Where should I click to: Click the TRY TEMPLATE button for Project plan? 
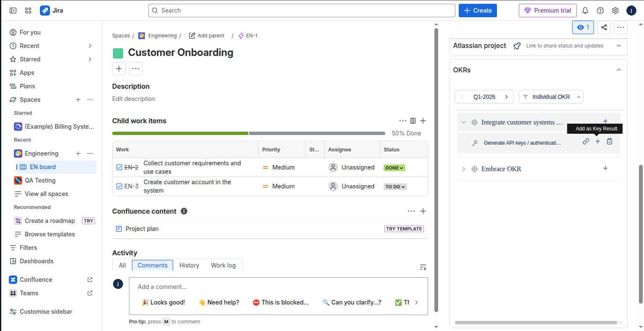pyautogui.click(x=404, y=229)
